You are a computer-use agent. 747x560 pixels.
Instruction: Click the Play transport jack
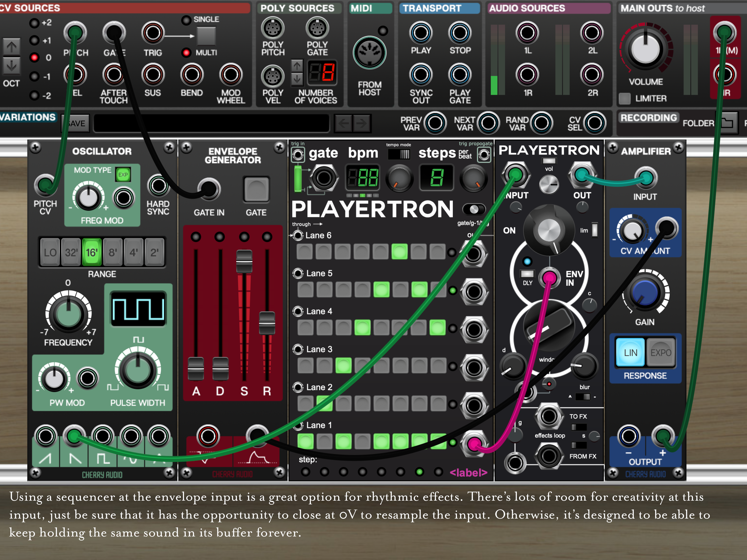(421, 33)
